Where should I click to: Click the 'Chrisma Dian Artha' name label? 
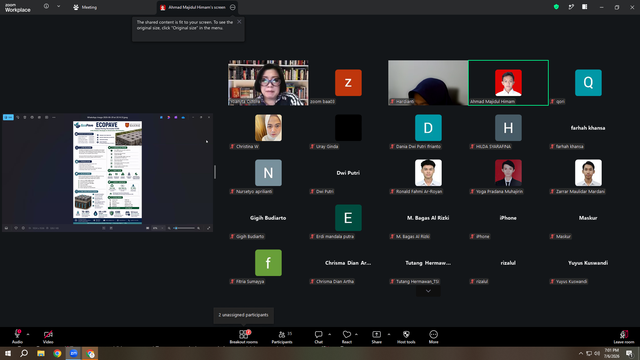click(x=332, y=281)
